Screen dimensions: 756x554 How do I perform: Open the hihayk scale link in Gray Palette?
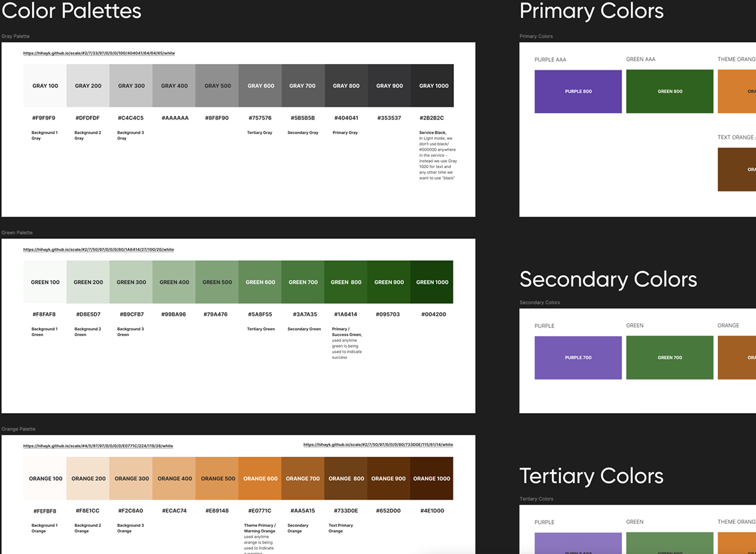99,54
